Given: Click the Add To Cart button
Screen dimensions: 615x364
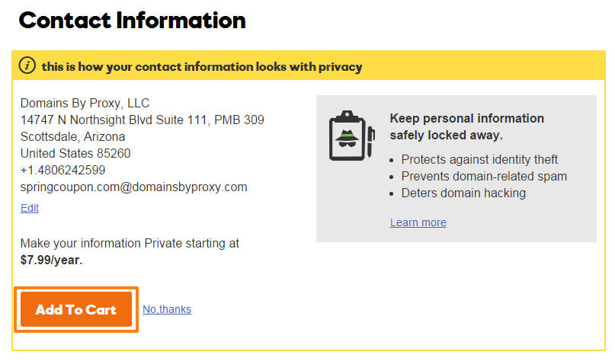Looking at the screenshot, I should point(76,309).
